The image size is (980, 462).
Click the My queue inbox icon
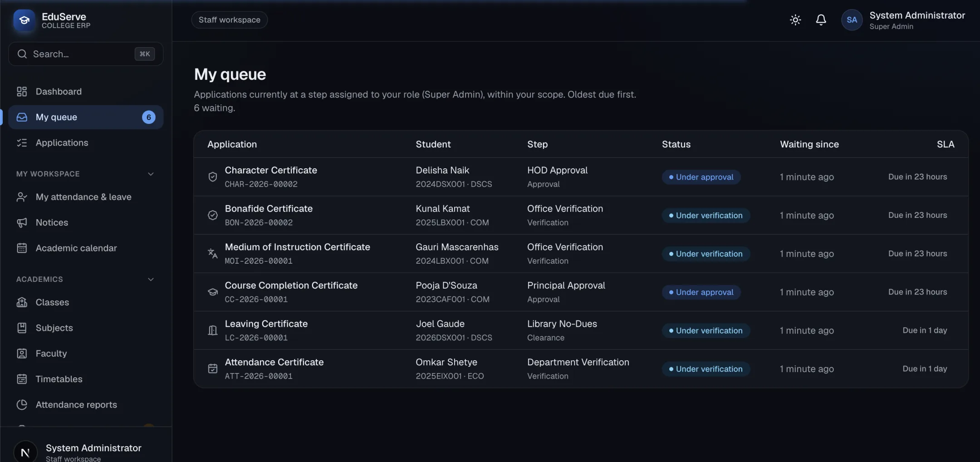click(x=22, y=117)
